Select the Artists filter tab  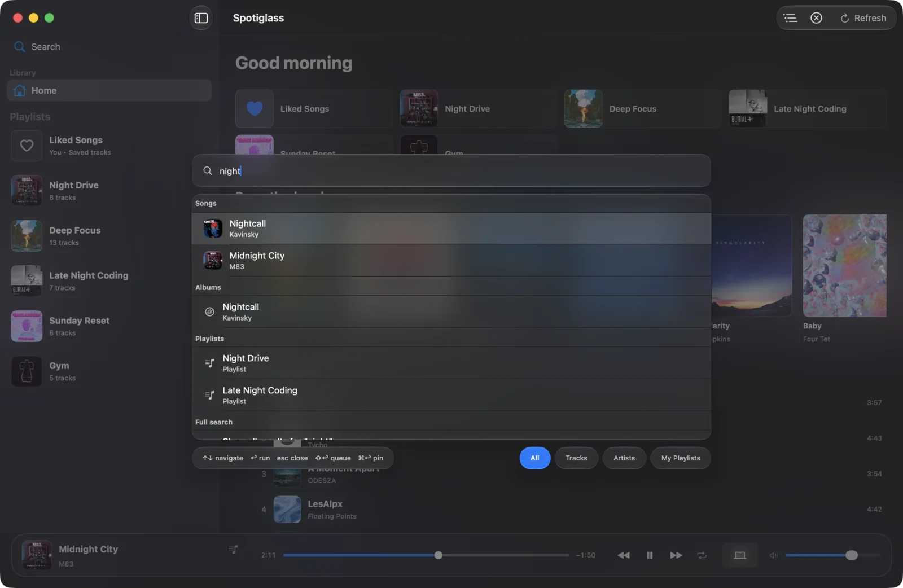coord(624,458)
